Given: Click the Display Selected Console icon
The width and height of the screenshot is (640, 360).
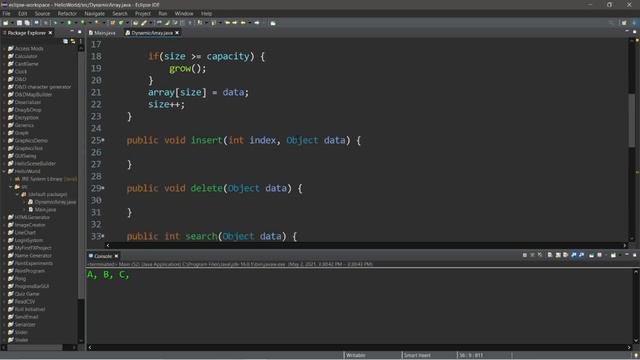Looking at the screenshot, I should pyautogui.click(x=599, y=255).
